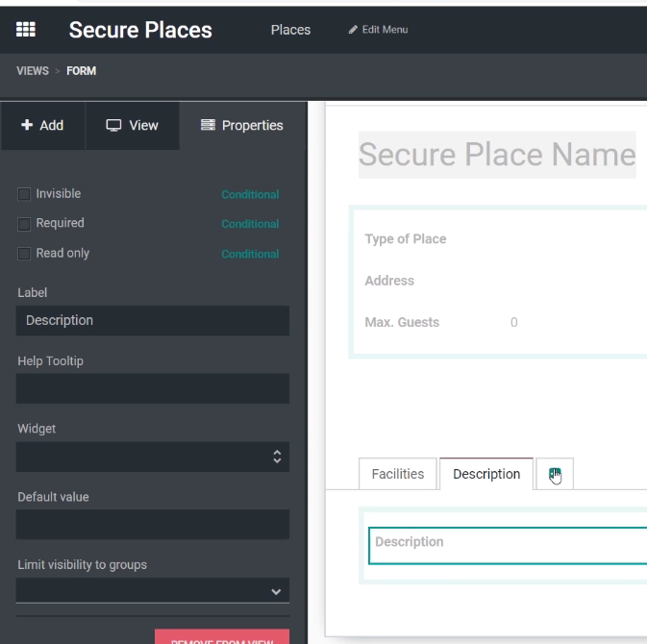
Task: Expand Limit visibility to groups dropdown
Action: coord(153,590)
